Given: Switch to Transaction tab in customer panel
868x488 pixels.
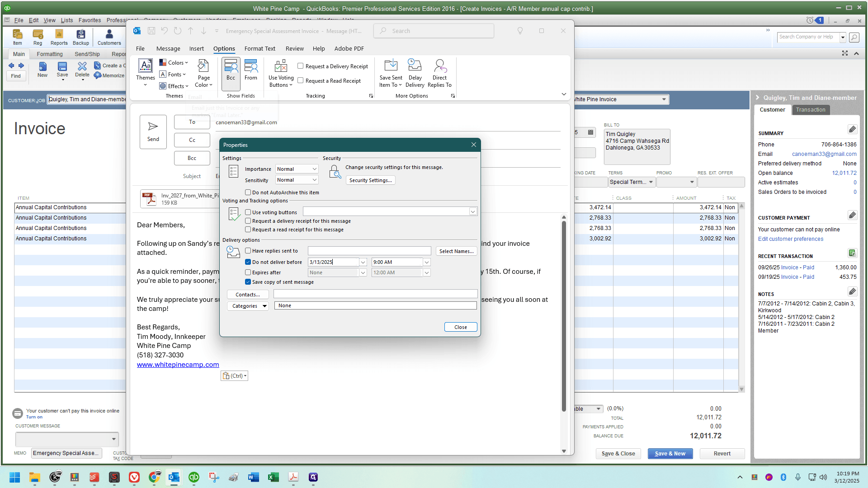Looking at the screenshot, I should click(x=811, y=110).
